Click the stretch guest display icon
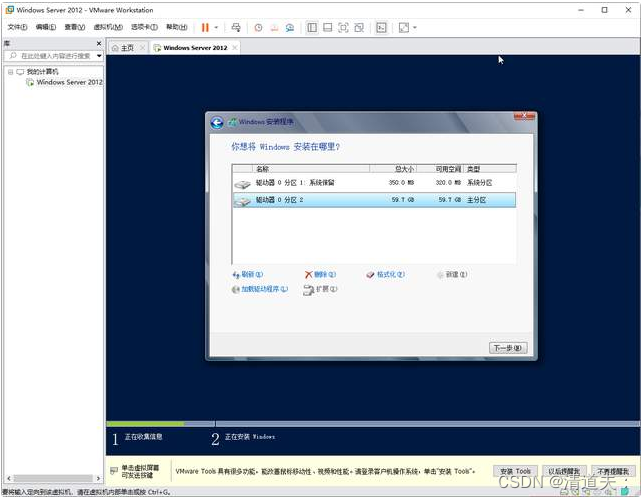Viewport: 642px width, 500px height. pos(404,27)
